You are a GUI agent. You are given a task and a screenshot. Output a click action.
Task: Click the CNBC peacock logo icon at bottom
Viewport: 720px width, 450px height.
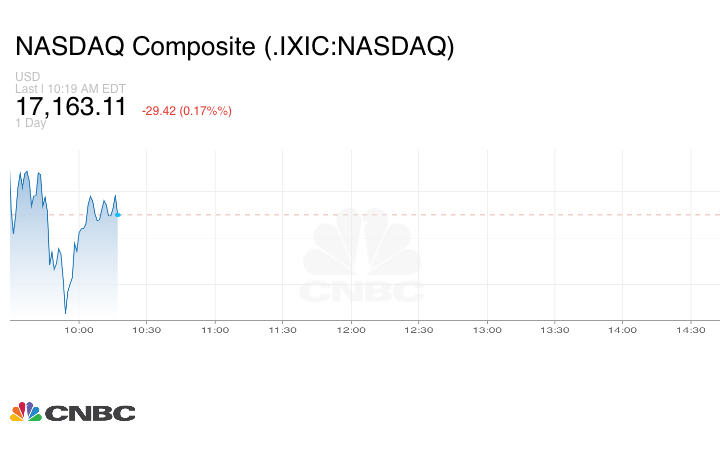(26, 412)
